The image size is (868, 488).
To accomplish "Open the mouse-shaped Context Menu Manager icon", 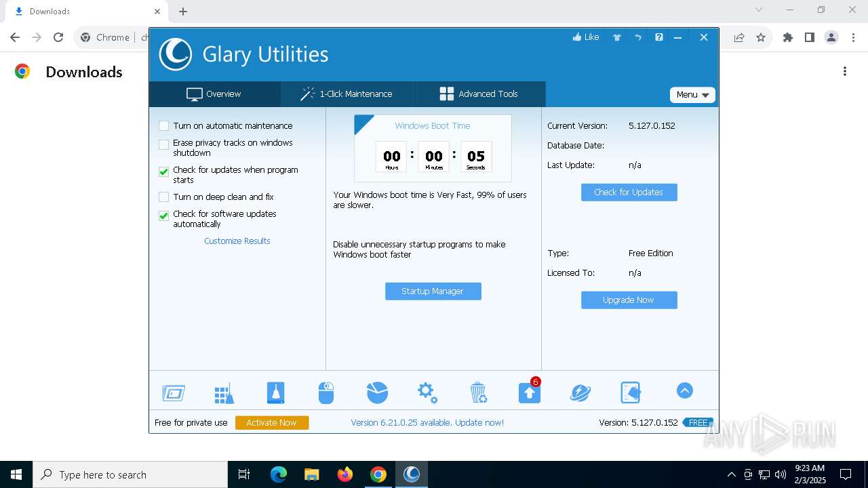I will coord(326,392).
